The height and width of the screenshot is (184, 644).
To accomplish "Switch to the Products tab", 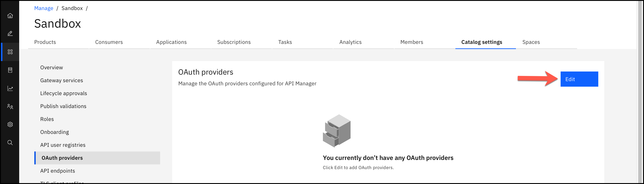I will tap(45, 42).
